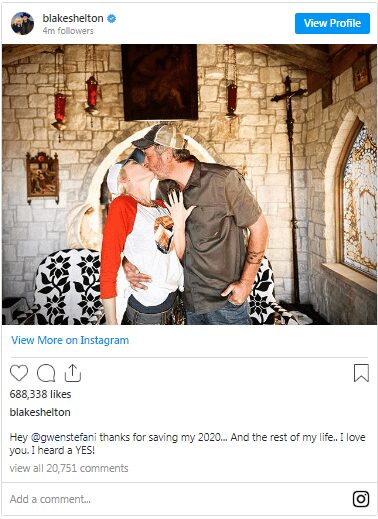Viewport: 378px width, 519px height.
Task: Open Instagram via the camera logo icon
Action: 361,499
